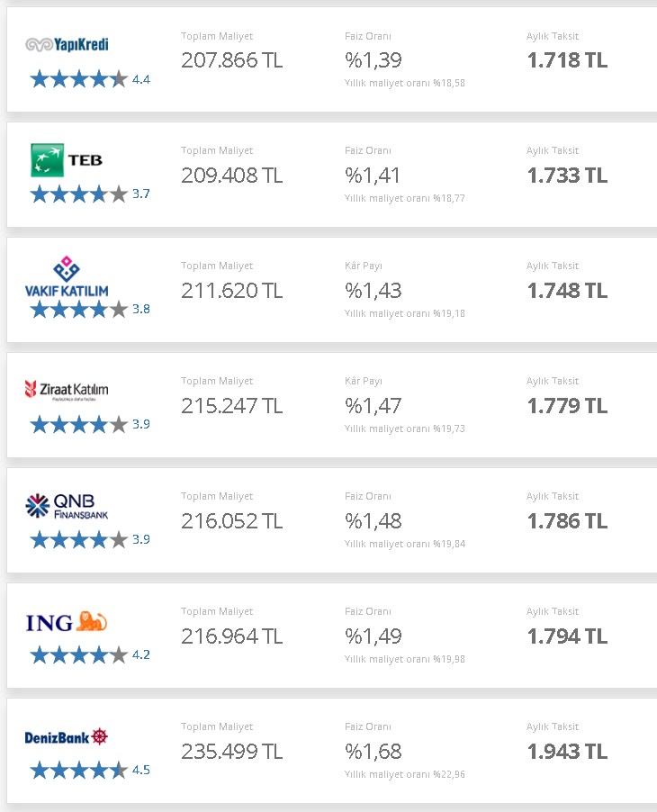Open the DenizBank logo
Screen dimensions: 657x812
(x=67, y=737)
